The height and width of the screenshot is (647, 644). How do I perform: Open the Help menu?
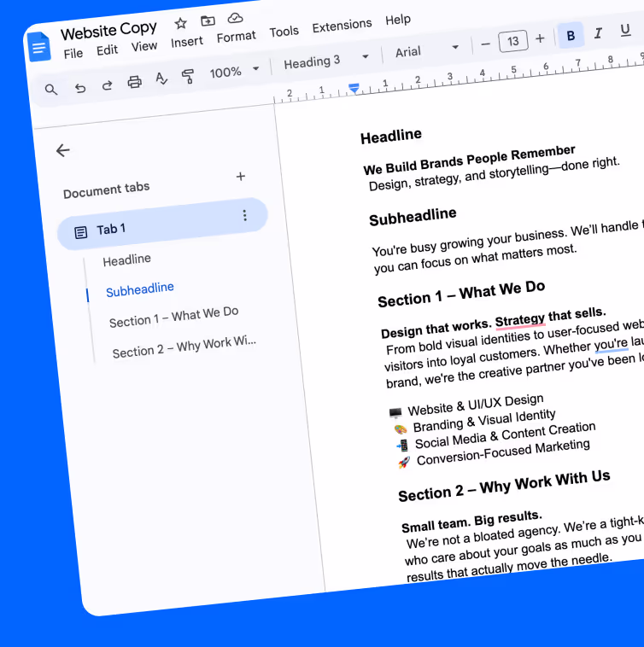(398, 20)
